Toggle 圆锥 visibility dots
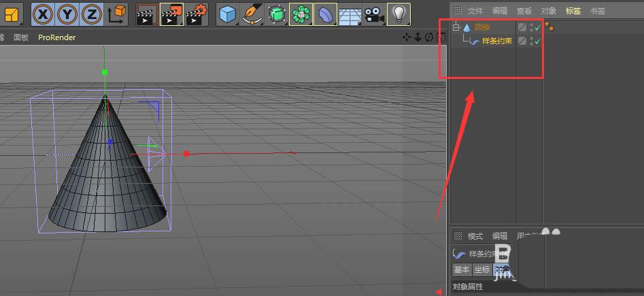 [532, 27]
